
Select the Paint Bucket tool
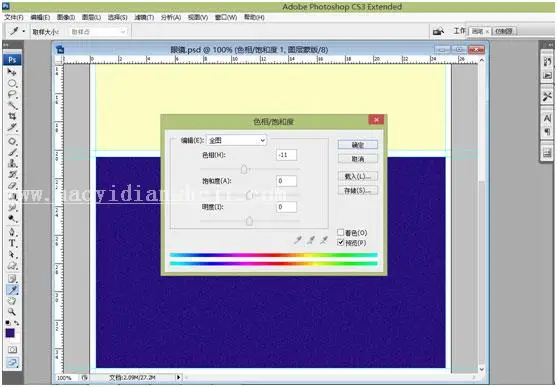[x=12, y=197]
